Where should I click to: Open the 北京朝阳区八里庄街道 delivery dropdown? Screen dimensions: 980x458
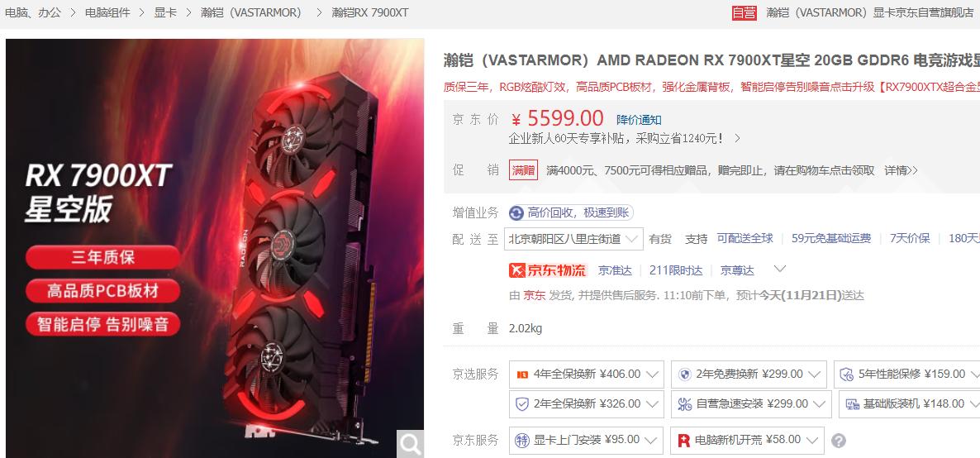tap(573, 238)
